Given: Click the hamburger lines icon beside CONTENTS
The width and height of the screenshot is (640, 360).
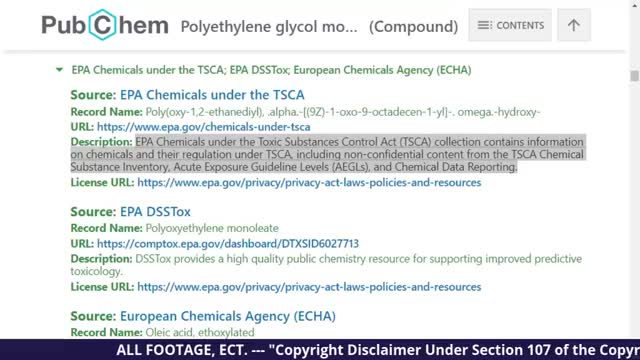Looking at the screenshot, I should (484, 25).
